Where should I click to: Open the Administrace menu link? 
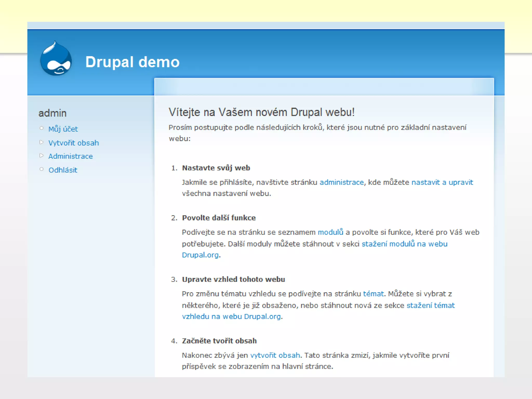click(x=70, y=156)
